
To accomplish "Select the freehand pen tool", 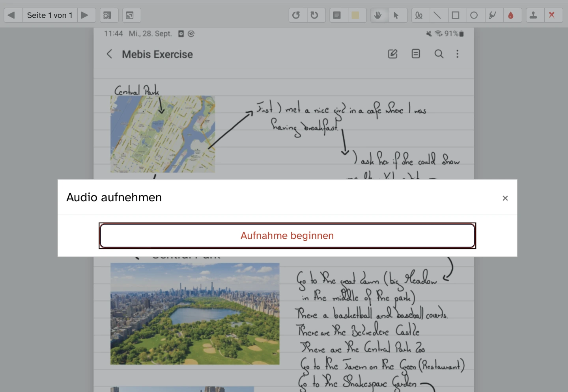I will click(419, 15).
